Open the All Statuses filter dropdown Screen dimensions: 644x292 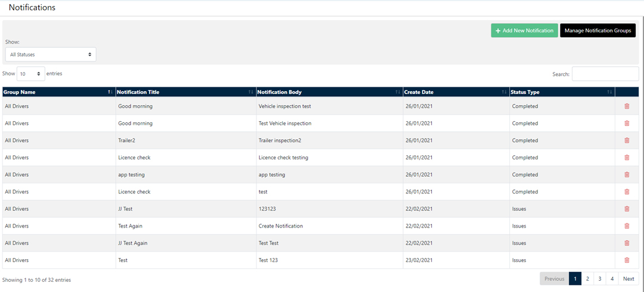tap(51, 54)
